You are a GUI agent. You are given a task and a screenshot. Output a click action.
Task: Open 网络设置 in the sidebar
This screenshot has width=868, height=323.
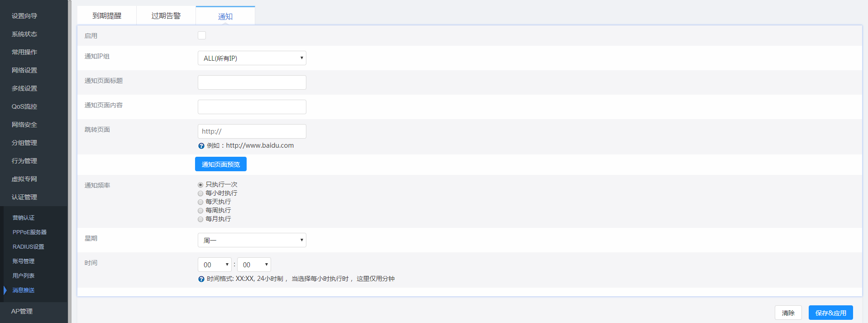coord(24,70)
